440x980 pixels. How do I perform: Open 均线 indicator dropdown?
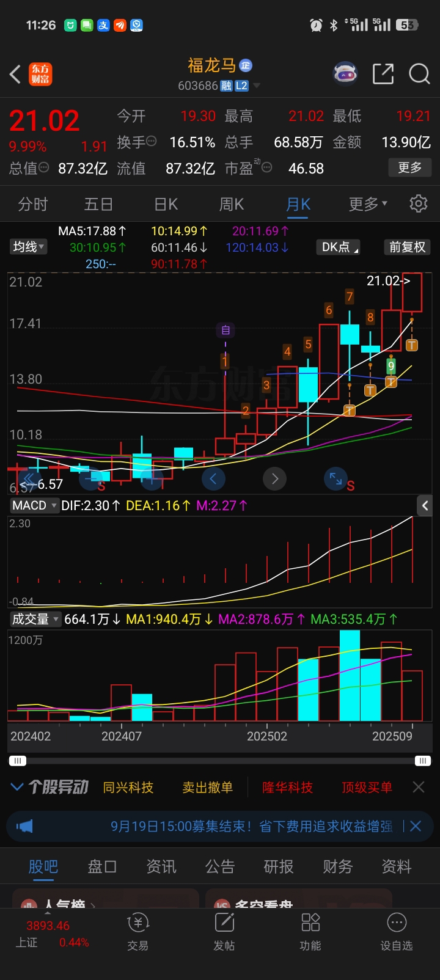(x=28, y=247)
